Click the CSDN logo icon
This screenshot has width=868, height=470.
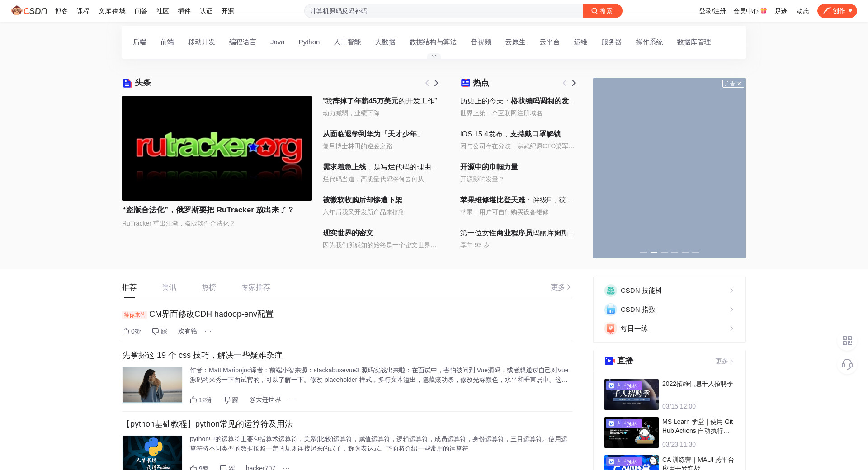point(29,11)
